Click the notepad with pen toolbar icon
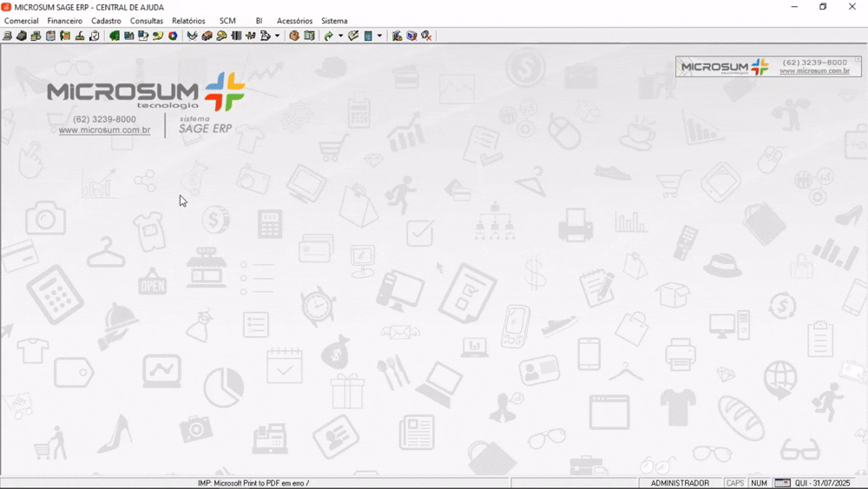This screenshot has width=868, height=489. pos(353,36)
